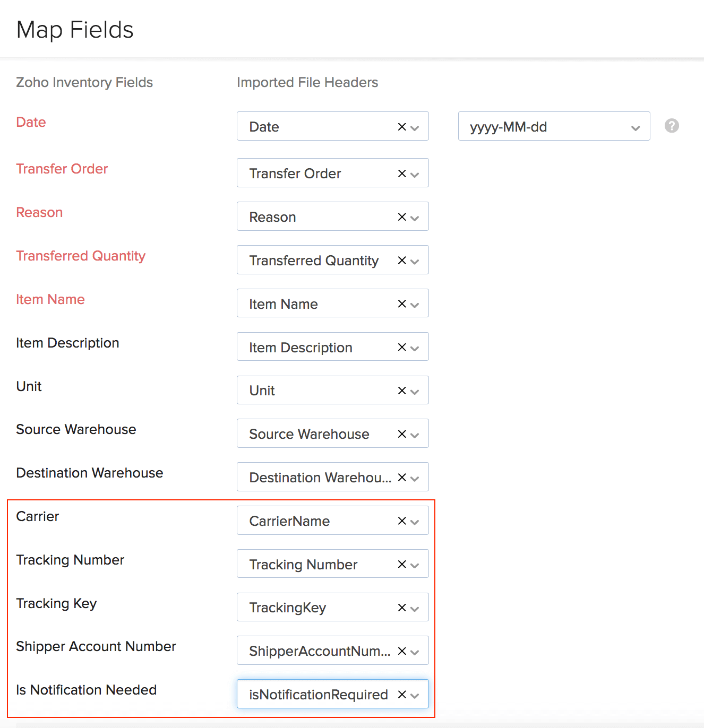Clear the mapped Date header
704x728 pixels.
click(401, 126)
